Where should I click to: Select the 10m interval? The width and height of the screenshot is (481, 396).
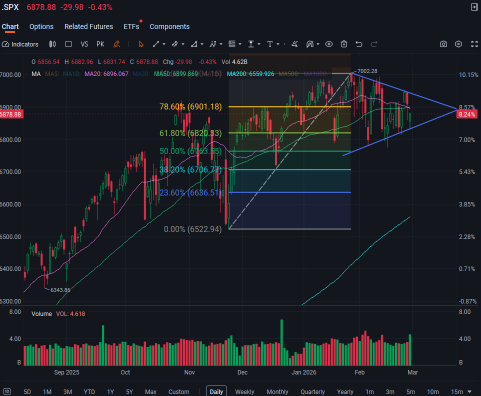click(x=433, y=392)
